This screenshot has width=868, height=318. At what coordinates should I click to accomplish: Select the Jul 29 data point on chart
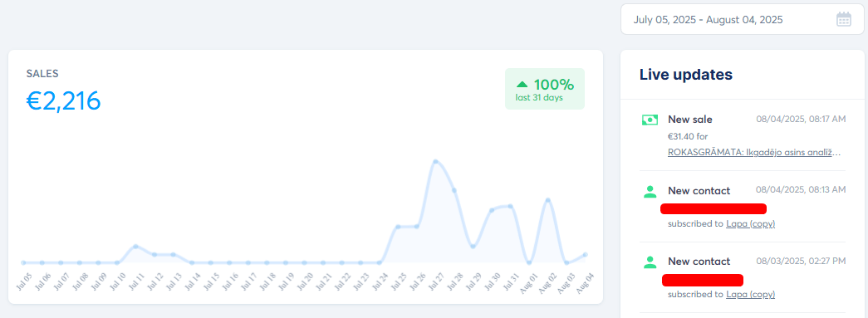[x=473, y=246]
